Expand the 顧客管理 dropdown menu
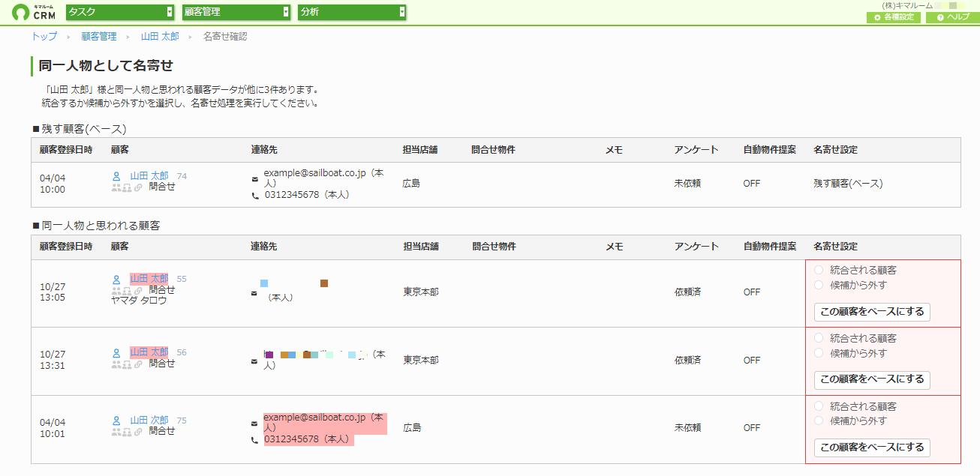The height and width of the screenshot is (476, 980). [236, 12]
